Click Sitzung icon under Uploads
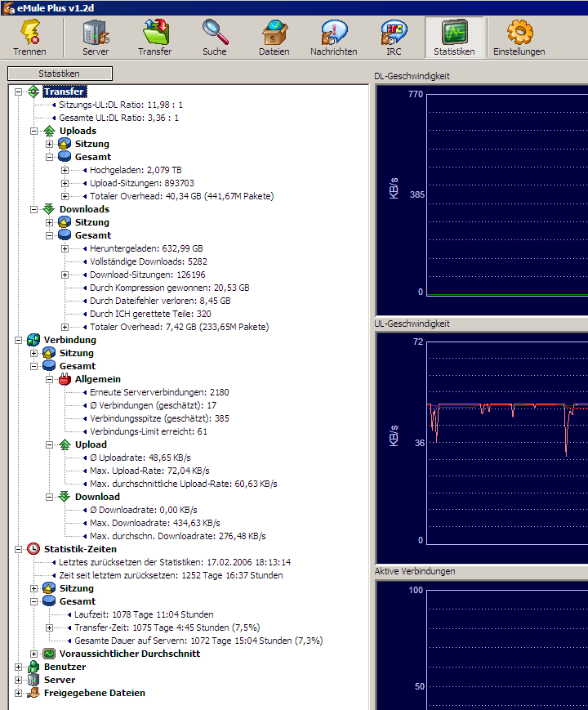Viewport: 588px width, 710px height. click(65, 144)
